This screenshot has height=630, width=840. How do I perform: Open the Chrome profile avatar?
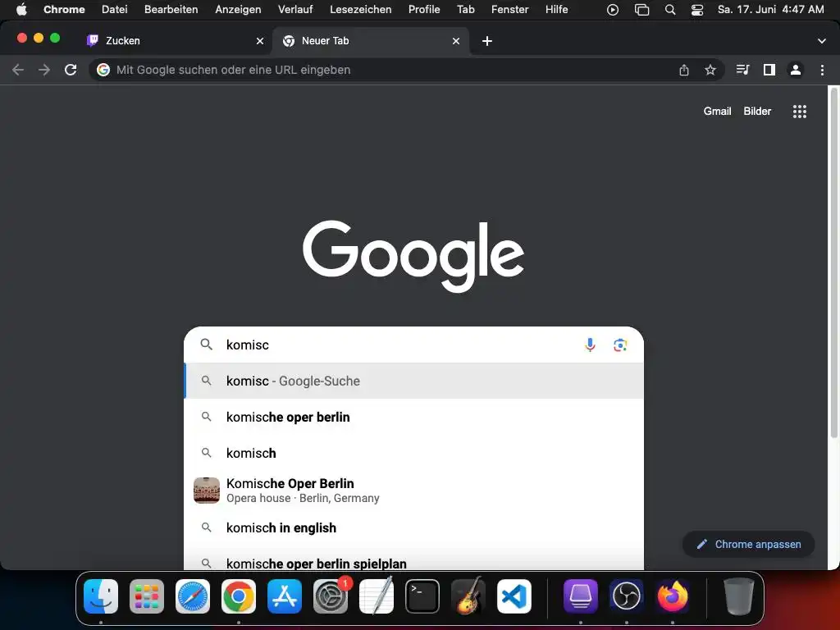[x=796, y=70]
